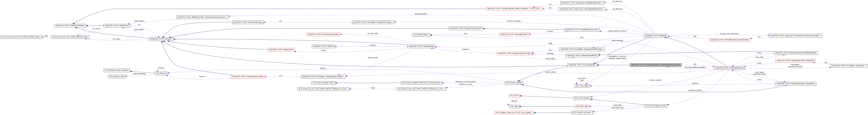This screenshot has height=115, width=868.
Task: Click the OpenDDS::DCPS::PoolAllocationBase node
Action: 70,26
